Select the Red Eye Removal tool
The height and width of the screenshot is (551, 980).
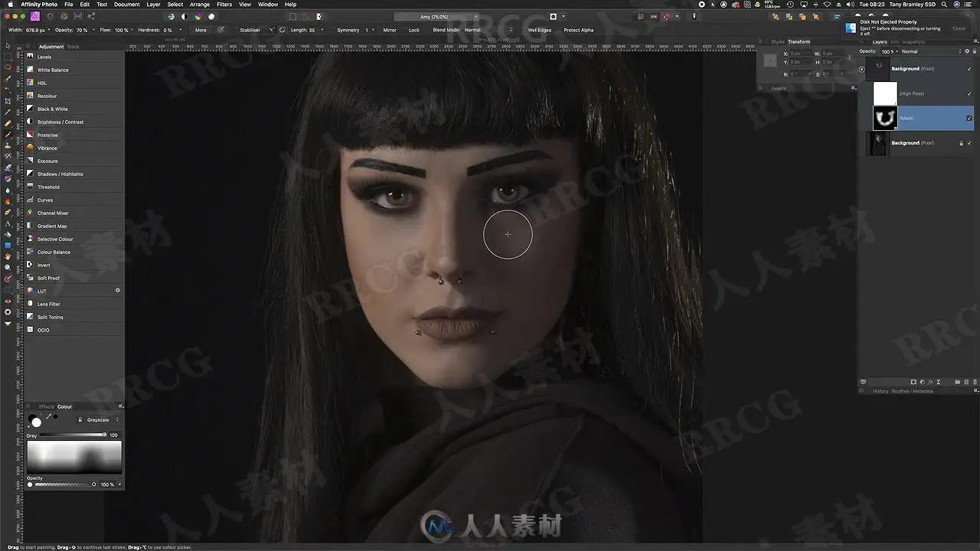pyautogui.click(x=8, y=301)
